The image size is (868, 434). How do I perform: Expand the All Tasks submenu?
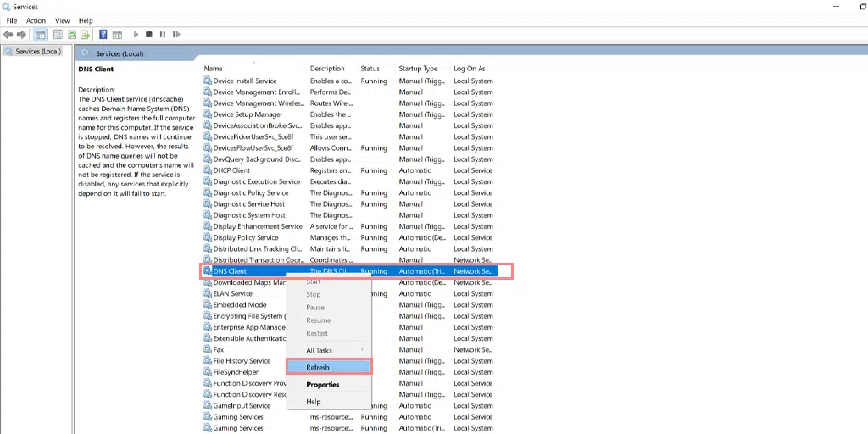[329, 350]
